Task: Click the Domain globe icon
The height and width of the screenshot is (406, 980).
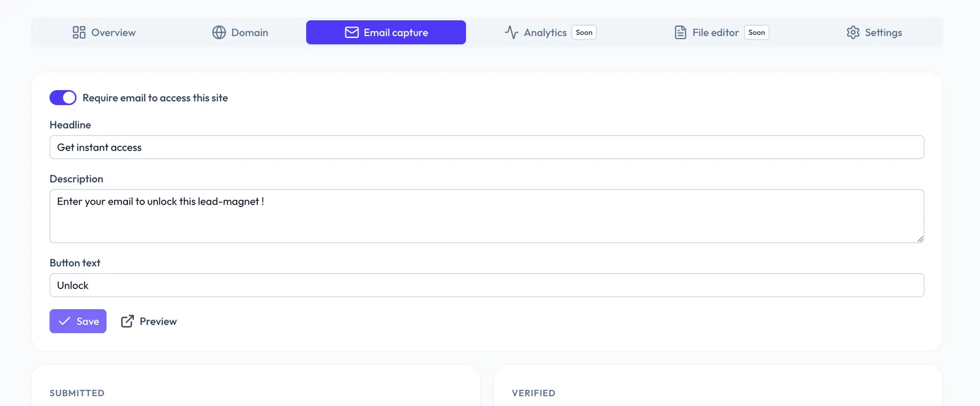Action: click(x=219, y=32)
